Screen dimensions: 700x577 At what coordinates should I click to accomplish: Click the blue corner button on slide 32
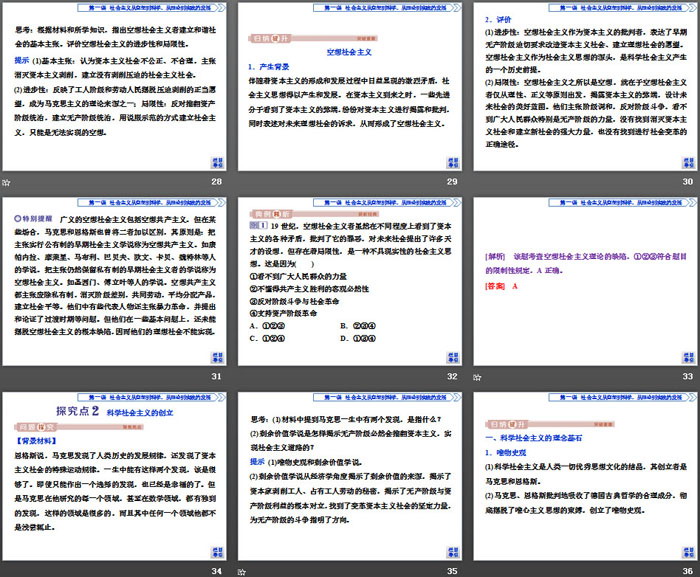[x=453, y=357]
